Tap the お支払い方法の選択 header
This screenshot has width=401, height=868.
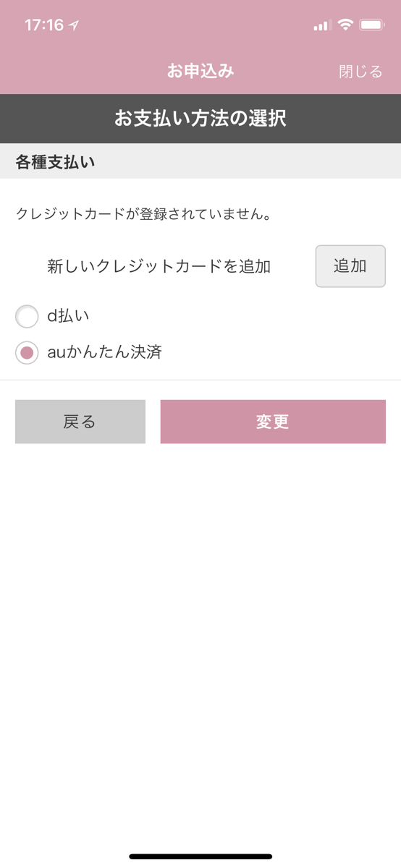200,119
